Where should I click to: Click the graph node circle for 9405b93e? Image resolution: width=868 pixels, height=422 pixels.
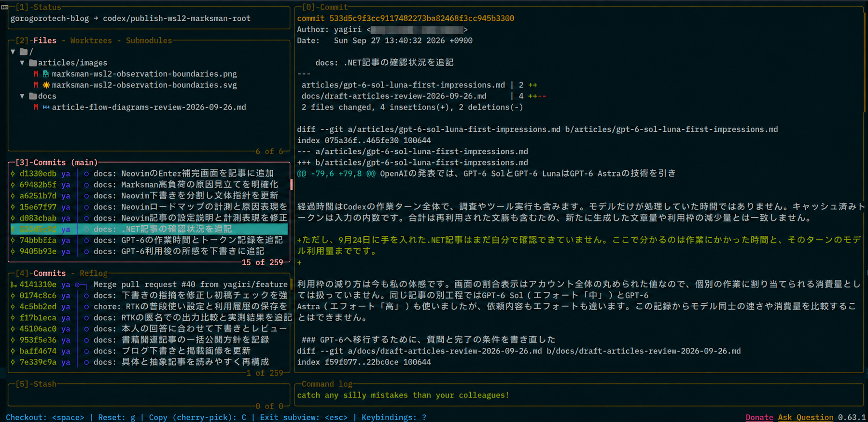pos(86,251)
